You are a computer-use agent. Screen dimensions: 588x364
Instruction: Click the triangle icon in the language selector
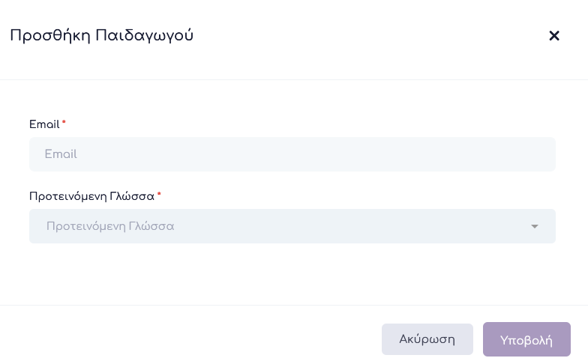click(x=535, y=226)
